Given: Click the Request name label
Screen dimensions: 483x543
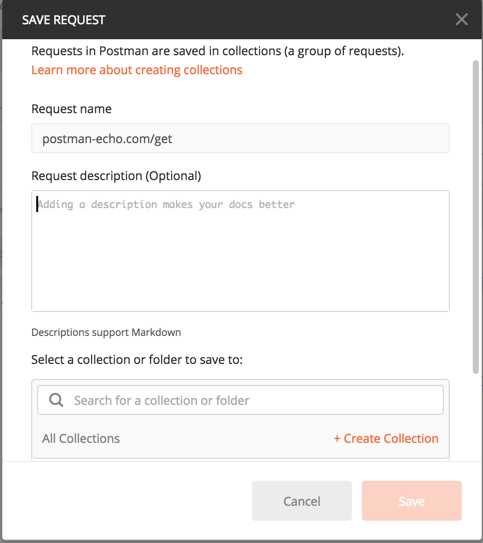Looking at the screenshot, I should [71, 109].
